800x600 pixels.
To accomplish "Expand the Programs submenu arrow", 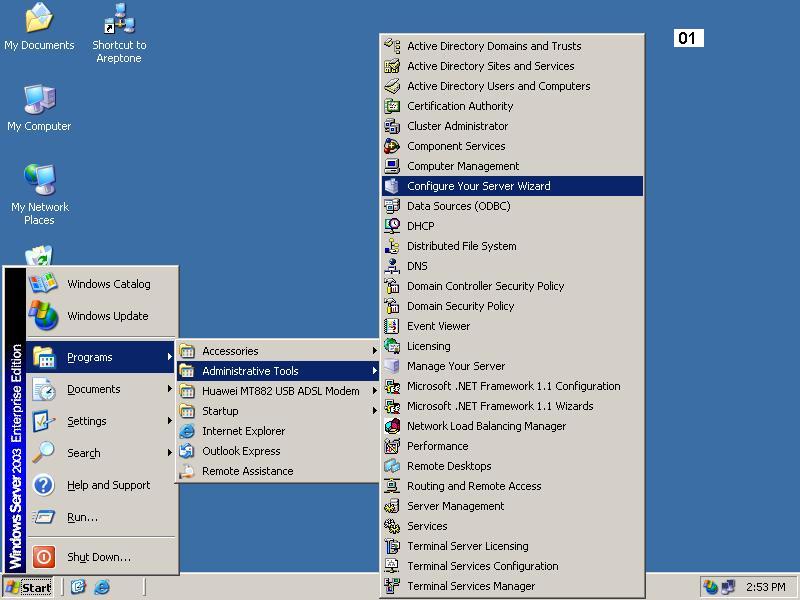I will [169, 357].
